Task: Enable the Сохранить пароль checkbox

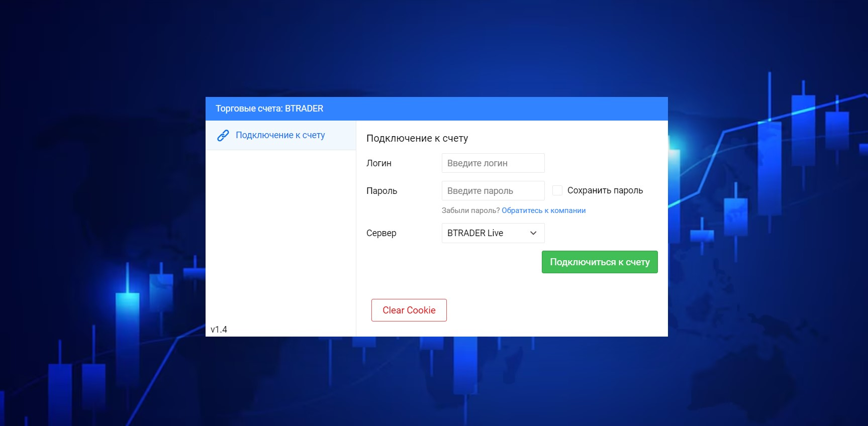Action: tap(557, 190)
